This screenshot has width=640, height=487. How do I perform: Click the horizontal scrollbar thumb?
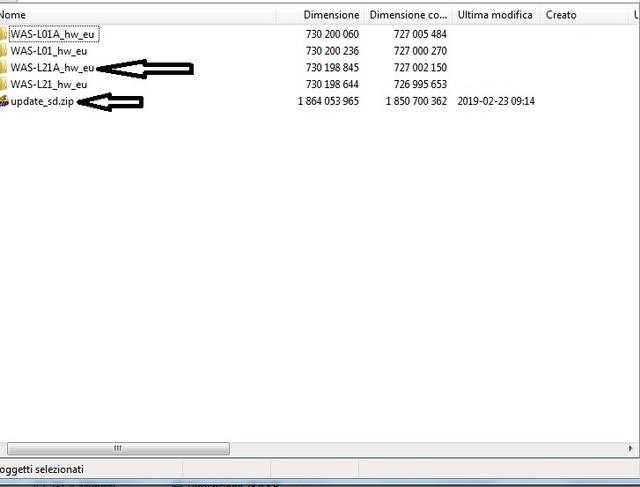tap(118, 448)
